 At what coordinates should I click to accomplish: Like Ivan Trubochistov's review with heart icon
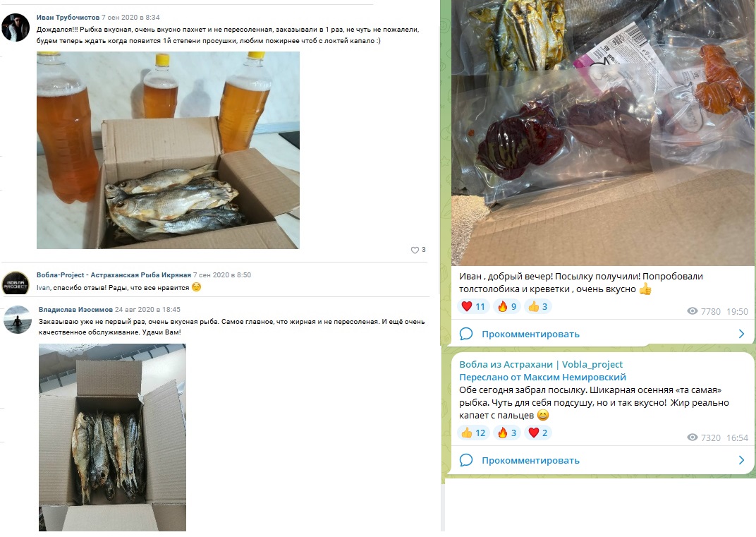(415, 250)
